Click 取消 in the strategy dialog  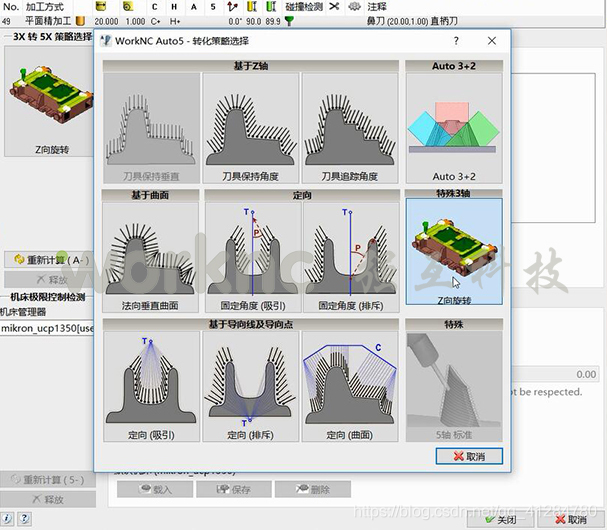[469, 456]
